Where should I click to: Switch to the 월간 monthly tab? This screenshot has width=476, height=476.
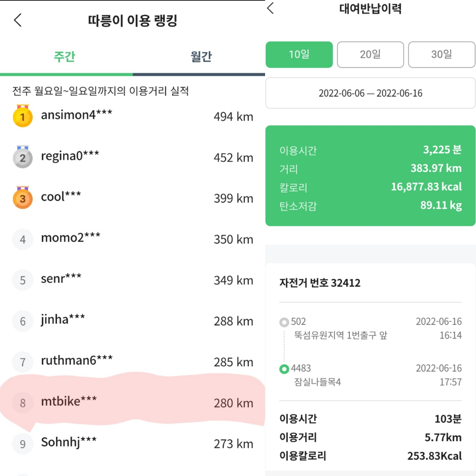tap(201, 57)
